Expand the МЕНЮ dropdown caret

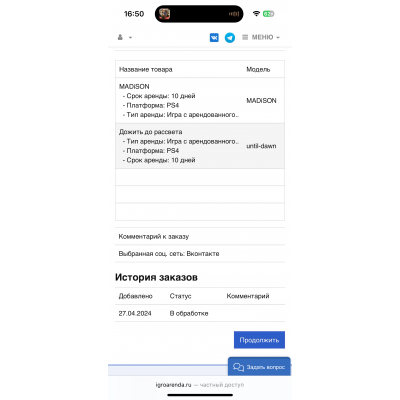coord(278,38)
